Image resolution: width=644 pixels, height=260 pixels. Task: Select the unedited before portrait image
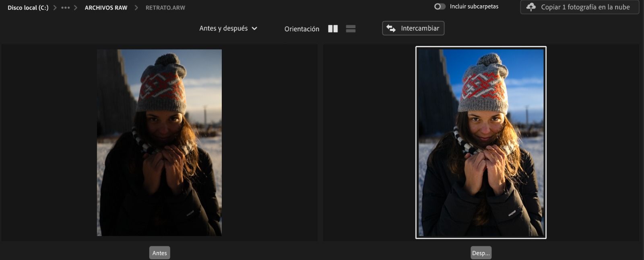159,142
